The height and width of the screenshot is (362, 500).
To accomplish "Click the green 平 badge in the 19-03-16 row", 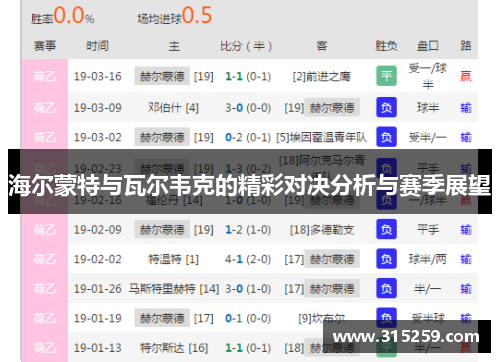I will 386,76.
